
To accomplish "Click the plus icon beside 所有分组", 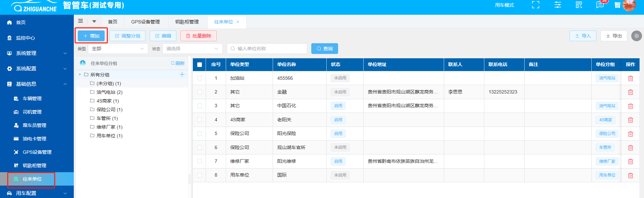I will coord(182,74).
